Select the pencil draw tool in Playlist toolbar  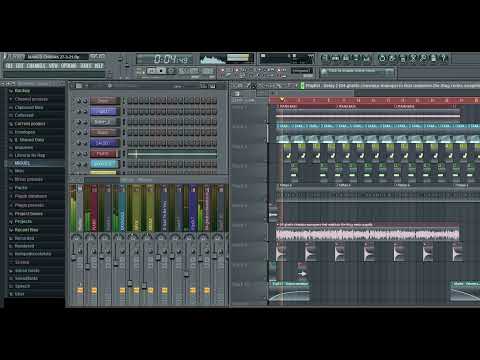pyautogui.click(x=248, y=86)
